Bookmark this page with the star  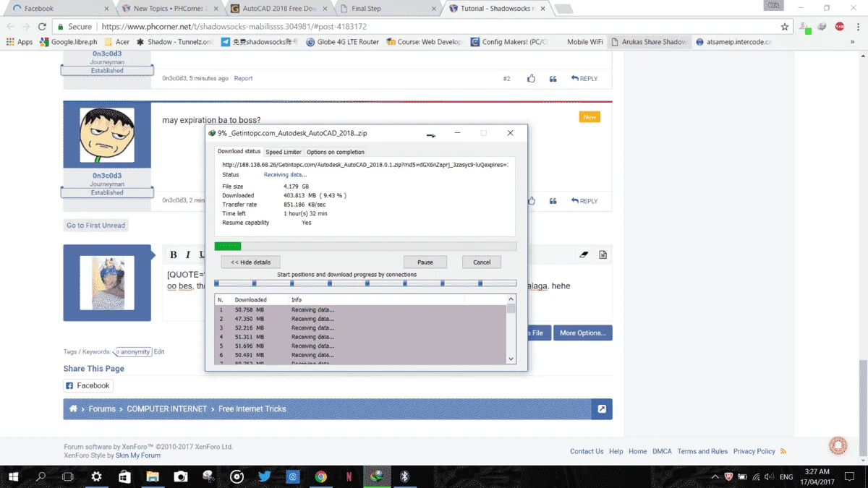coord(785,27)
